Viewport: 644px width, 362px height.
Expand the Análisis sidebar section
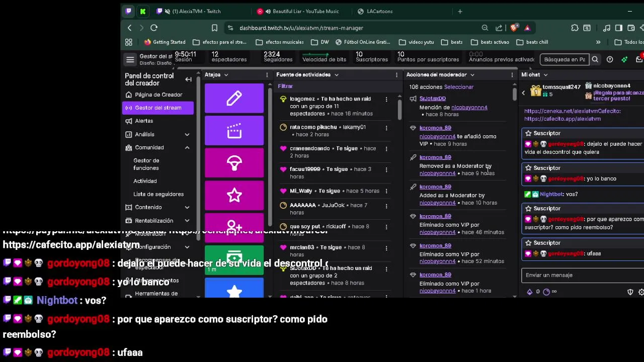coord(187,134)
